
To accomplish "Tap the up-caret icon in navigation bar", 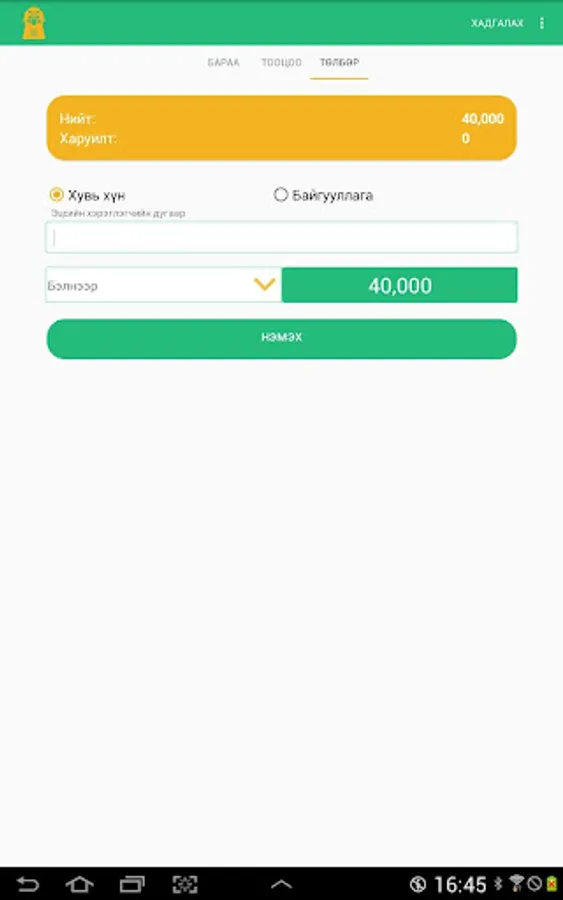I will tap(281, 885).
